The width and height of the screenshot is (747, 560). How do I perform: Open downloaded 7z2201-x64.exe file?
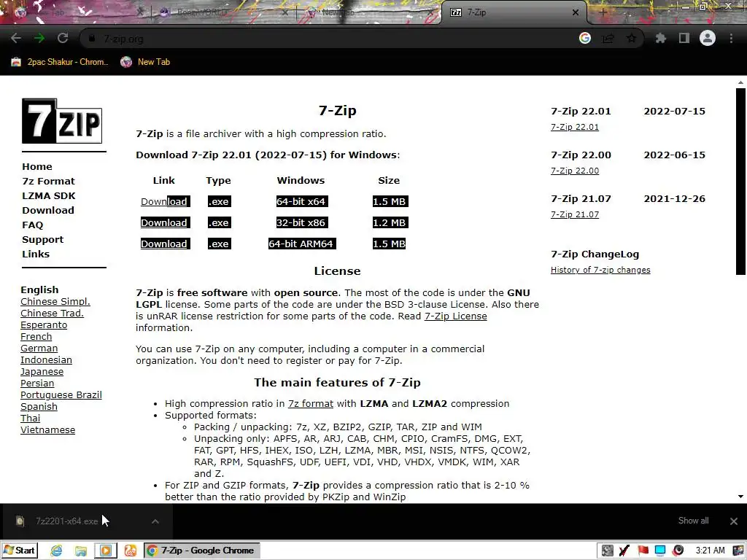coord(66,521)
